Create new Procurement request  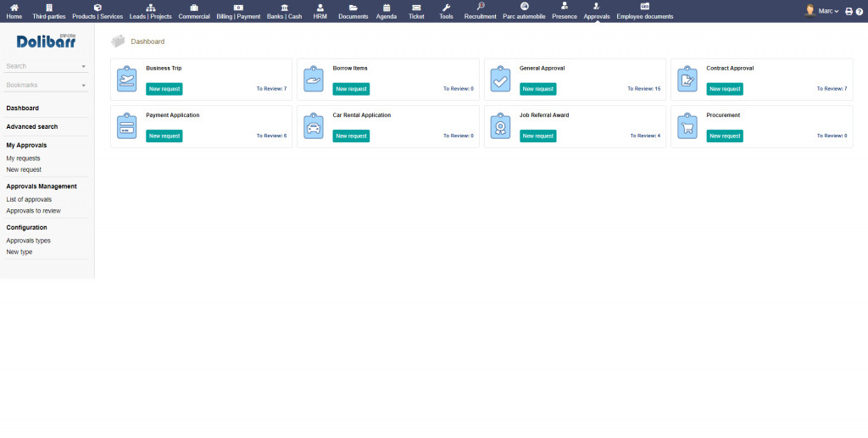[725, 136]
